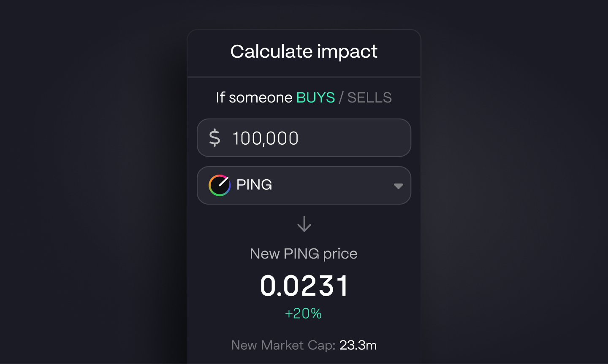Screen dimensions: 608x364
Task: Click the digits 100,000 in amount box
Action: 265,138
